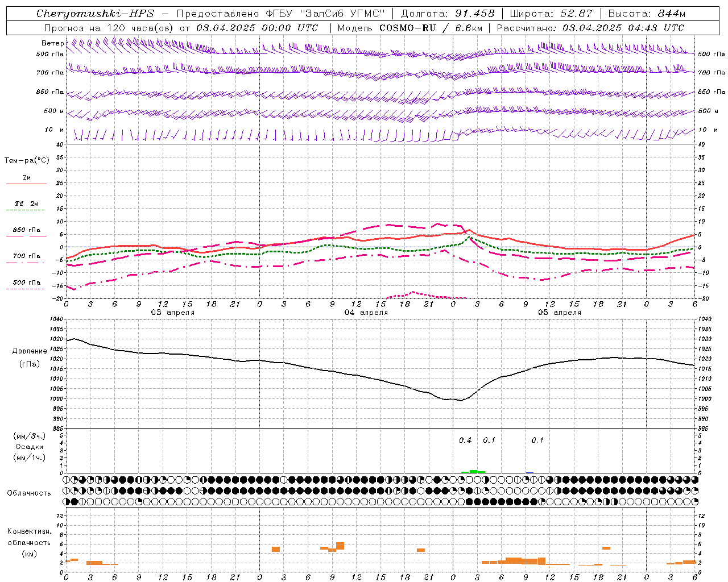728x582 pixels.
Task: Click the 700 гПа temperature legend entry
Action: tap(27, 256)
